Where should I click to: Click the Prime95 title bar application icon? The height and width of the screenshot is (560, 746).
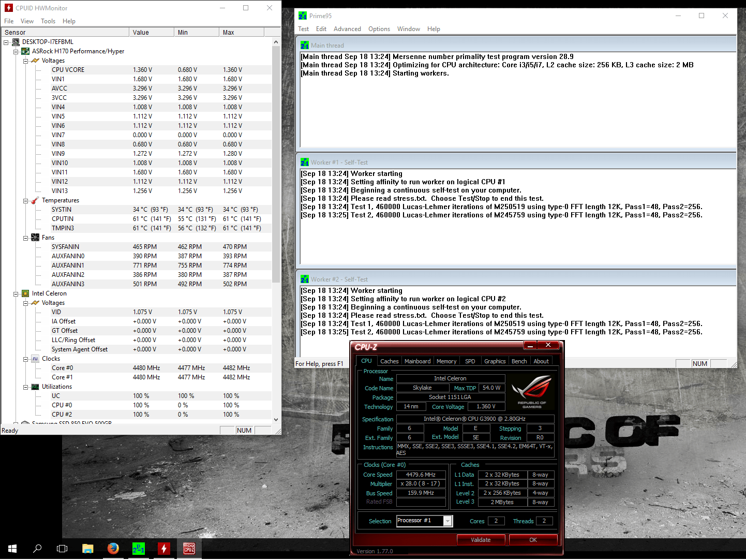pyautogui.click(x=303, y=16)
